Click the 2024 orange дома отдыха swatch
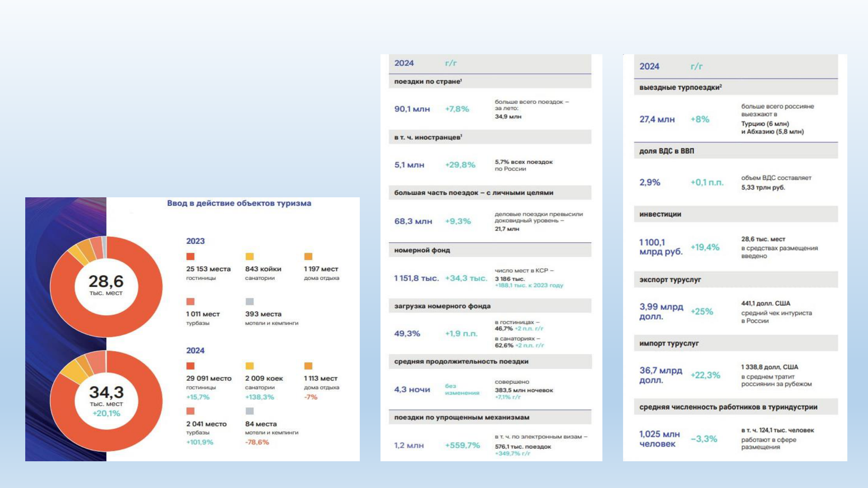Screen dimensions: 868x488 pos(308,366)
